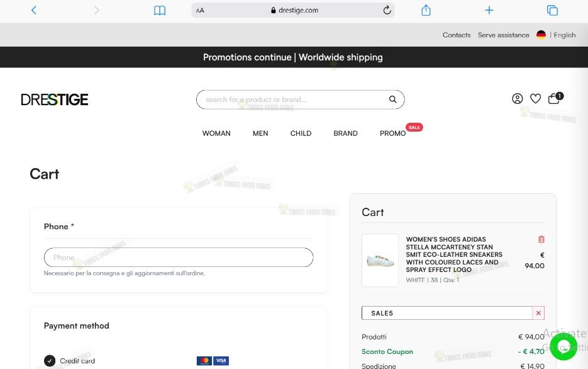Open the Safari bookmarks book icon
The height and width of the screenshot is (369, 588).
click(x=160, y=11)
